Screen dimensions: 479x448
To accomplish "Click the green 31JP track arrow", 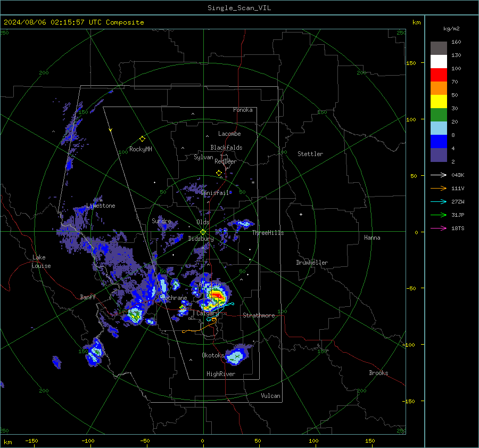I will [x=439, y=215].
